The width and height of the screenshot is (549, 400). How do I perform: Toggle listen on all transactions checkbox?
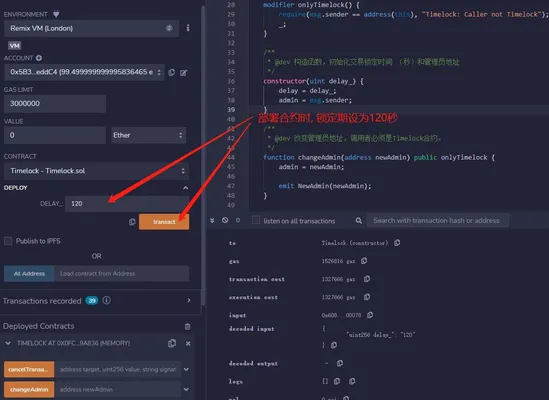256,220
